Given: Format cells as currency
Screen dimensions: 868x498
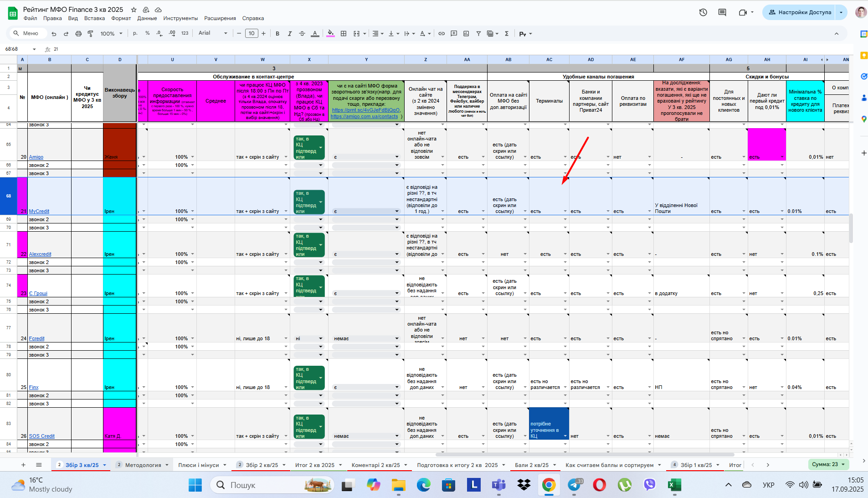Looking at the screenshot, I should [x=135, y=33].
